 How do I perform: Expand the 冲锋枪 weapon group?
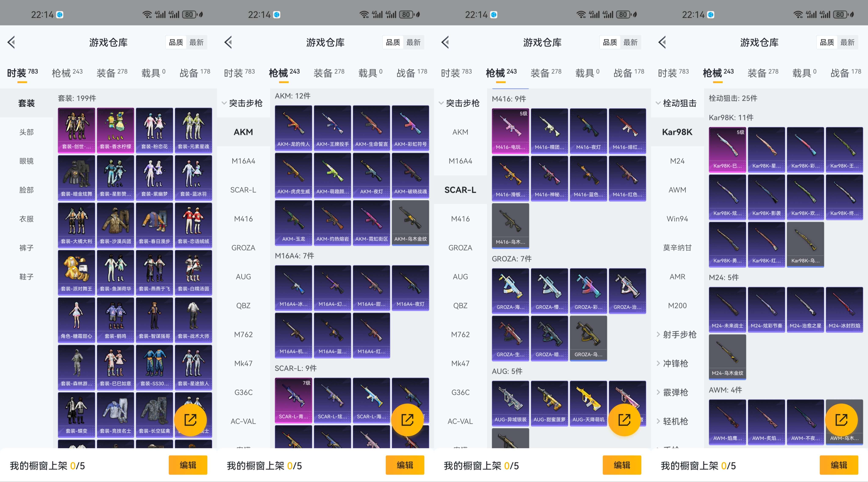pos(677,363)
